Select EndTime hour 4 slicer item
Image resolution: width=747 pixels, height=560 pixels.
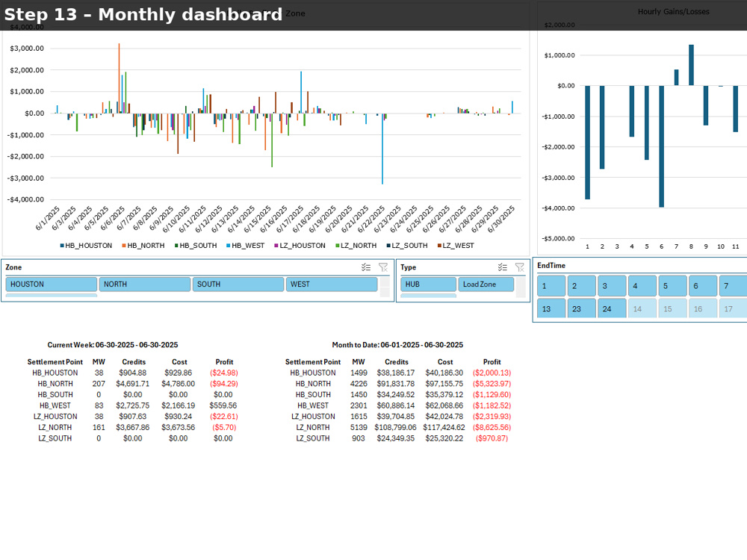point(642,286)
